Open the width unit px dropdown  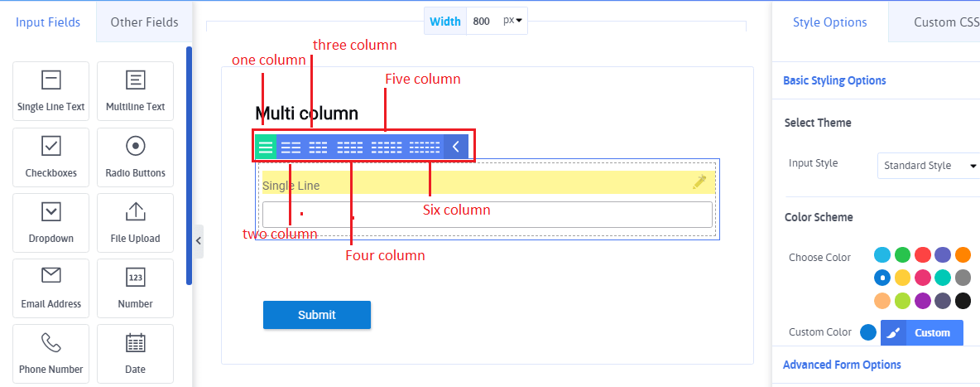[513, 22]
